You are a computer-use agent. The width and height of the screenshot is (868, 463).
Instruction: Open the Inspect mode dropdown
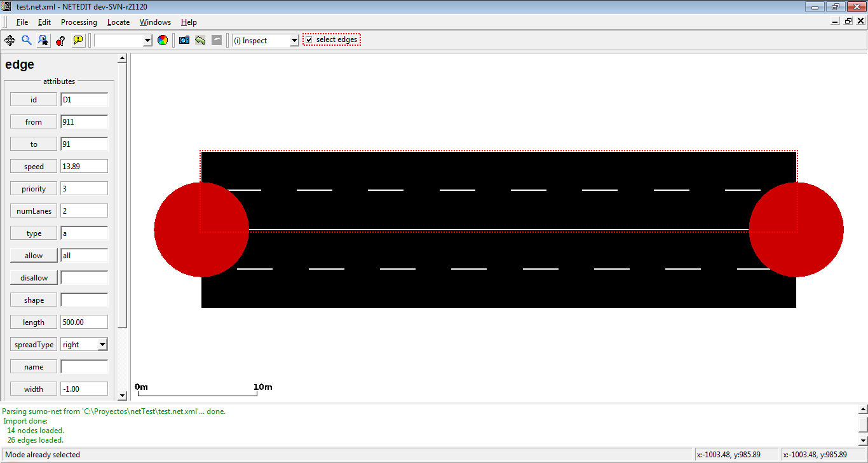click(x=294, y=40)
